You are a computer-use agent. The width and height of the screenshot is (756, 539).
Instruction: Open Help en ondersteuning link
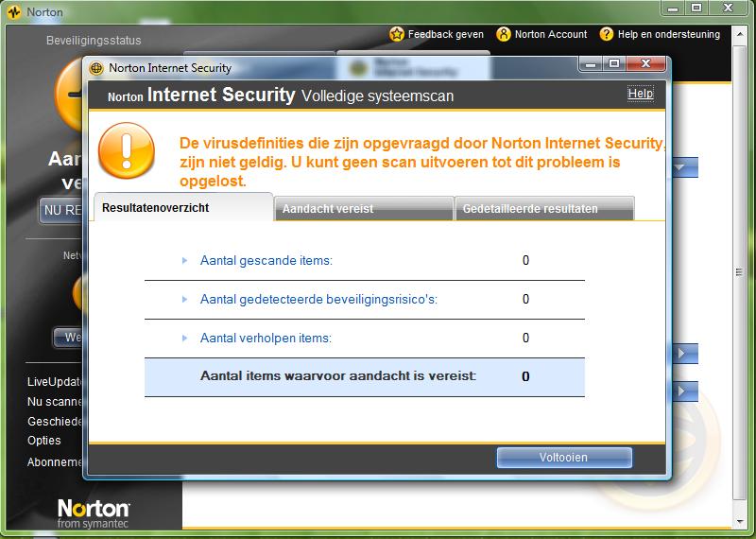(x=669, y=34)
